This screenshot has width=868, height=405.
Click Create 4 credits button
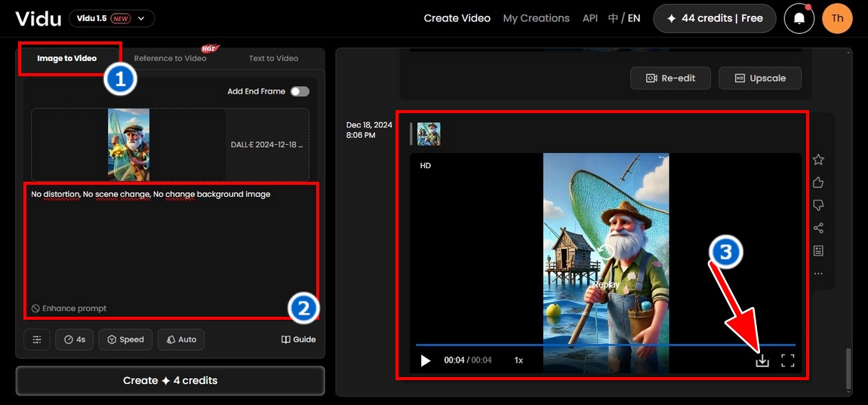(170, 381)
